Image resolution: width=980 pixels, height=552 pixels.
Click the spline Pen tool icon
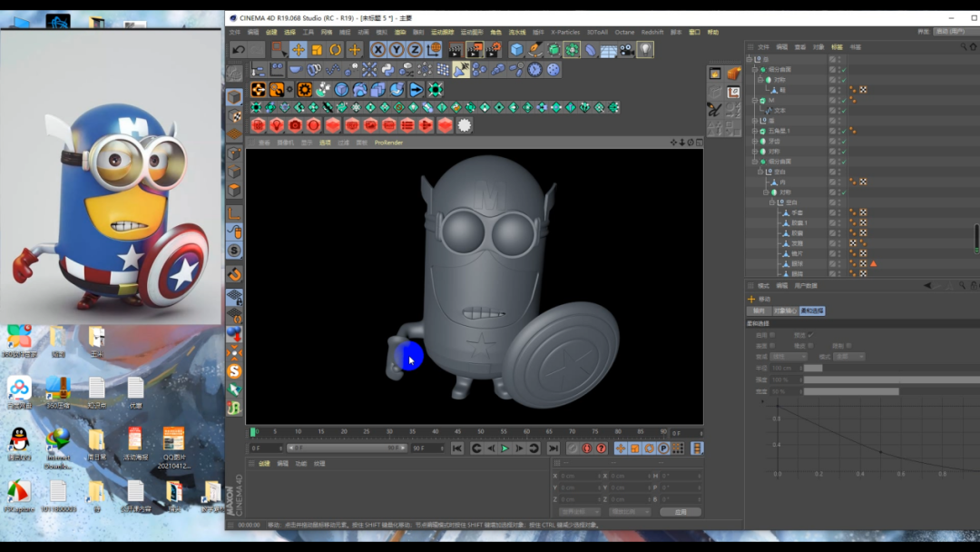535,49
